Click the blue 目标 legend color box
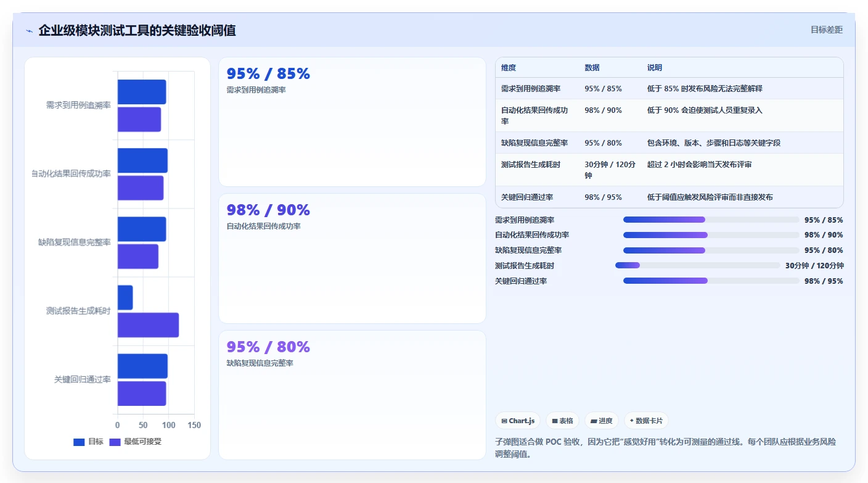 coord(79,442)
